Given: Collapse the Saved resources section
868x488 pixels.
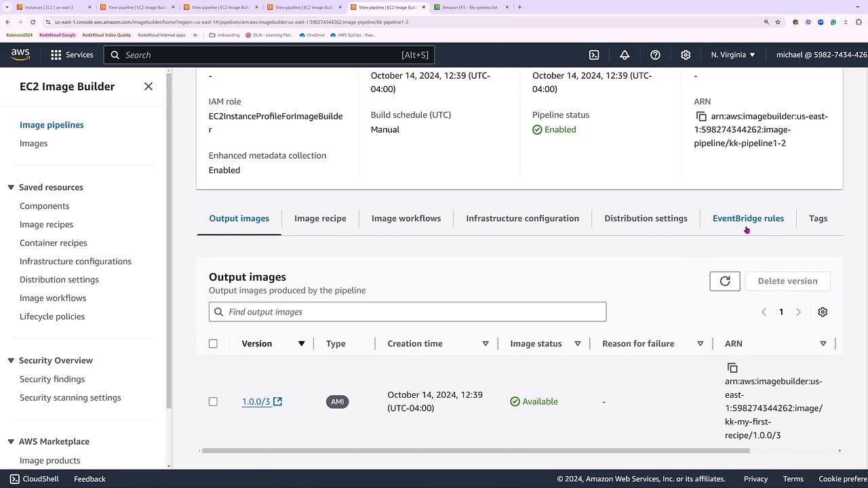Looking at the screenshot, I should point(11,187).
